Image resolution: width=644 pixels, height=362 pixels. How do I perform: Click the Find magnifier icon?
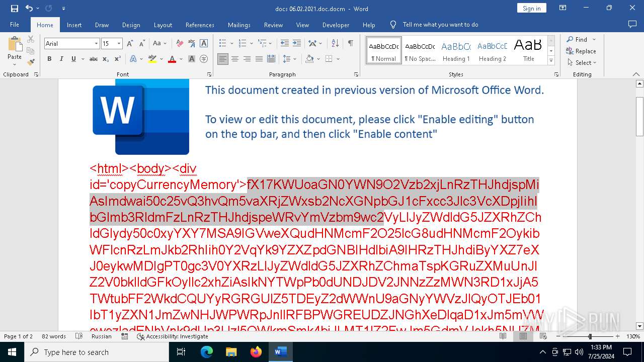pyautogui.click(x=570, y=39)
